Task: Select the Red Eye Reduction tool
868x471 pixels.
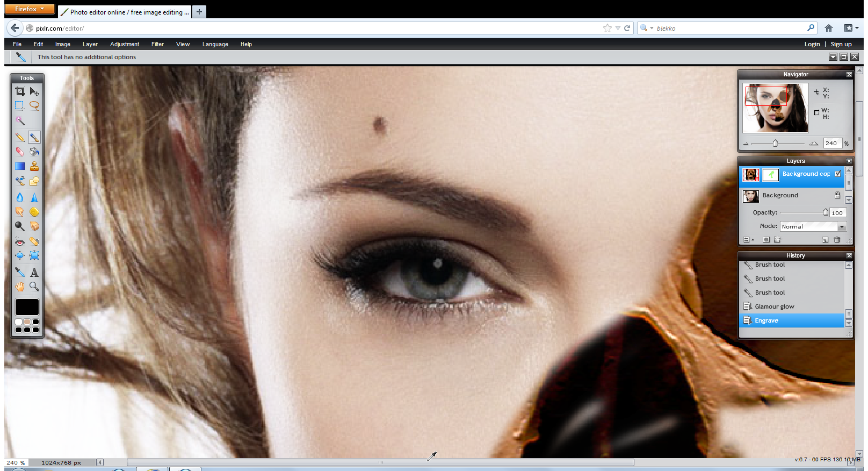Action: (x=20, y=241)
